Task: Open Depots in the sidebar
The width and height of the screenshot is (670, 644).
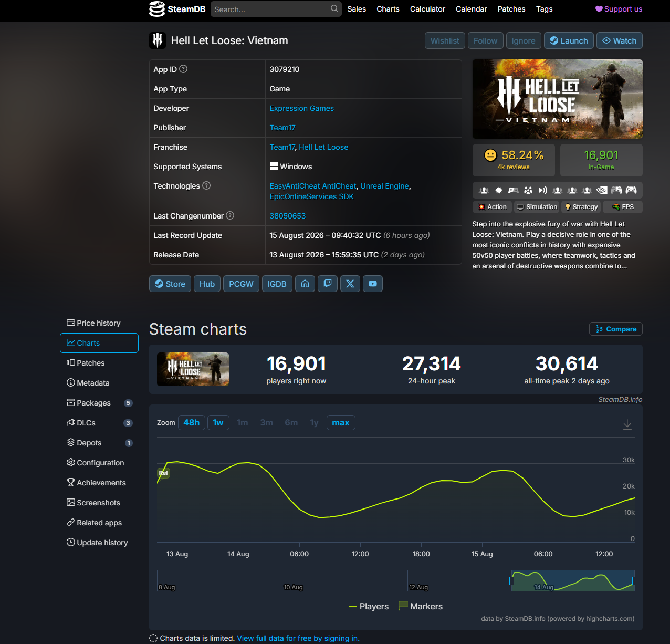Action: pyautogui.click(x=99, y=443)
